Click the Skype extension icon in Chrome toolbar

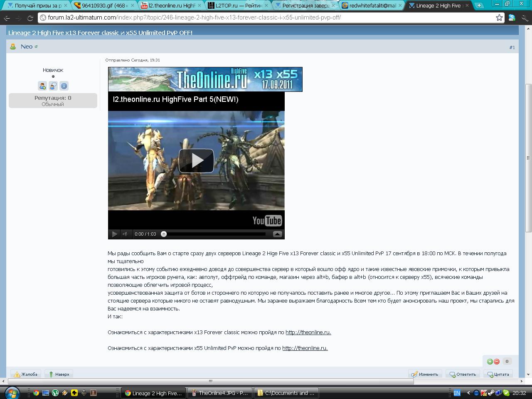click(512, 18)
